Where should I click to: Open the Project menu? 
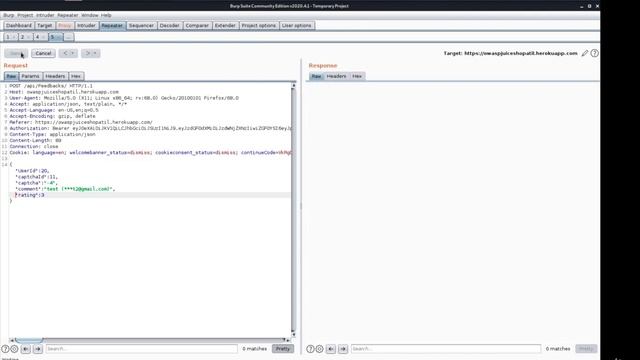[x=25, y=15]
